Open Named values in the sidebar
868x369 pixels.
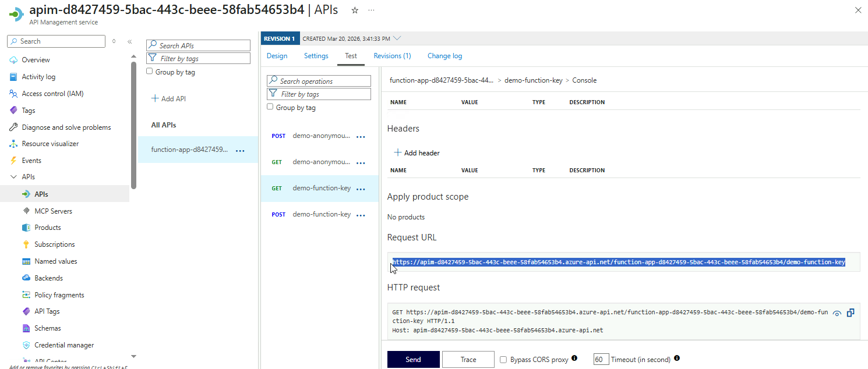55,261
